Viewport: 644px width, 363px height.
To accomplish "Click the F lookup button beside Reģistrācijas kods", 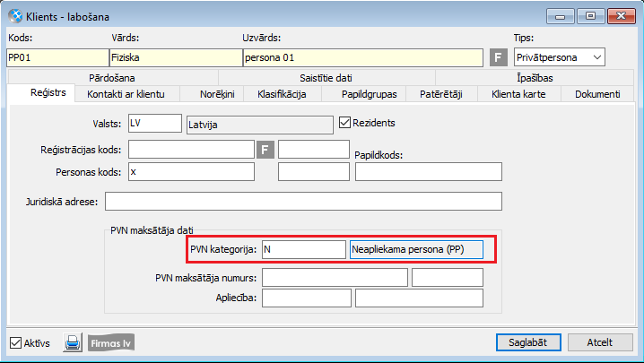I will [265, 150].
